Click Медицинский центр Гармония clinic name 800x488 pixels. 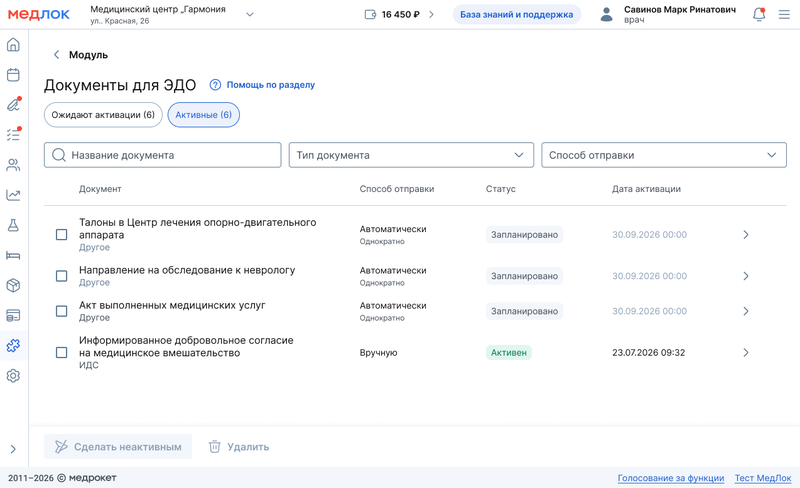(x=158, y=9)
